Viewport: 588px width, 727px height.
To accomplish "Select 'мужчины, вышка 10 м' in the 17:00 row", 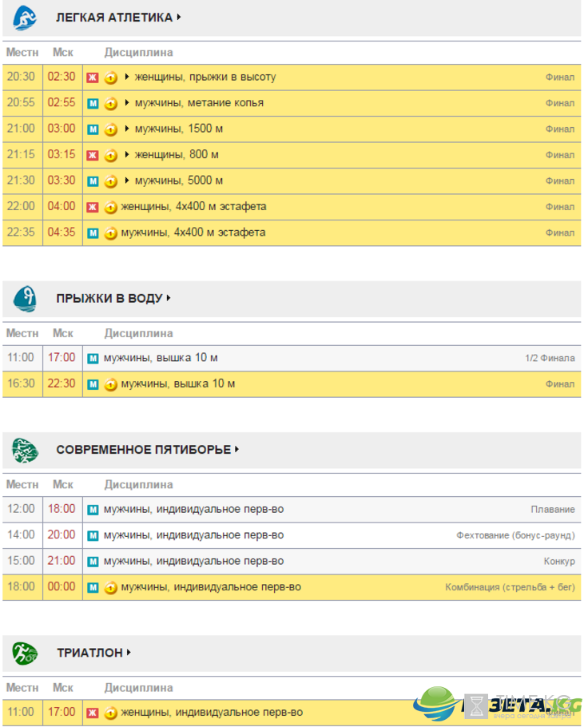I will (161, 358).
